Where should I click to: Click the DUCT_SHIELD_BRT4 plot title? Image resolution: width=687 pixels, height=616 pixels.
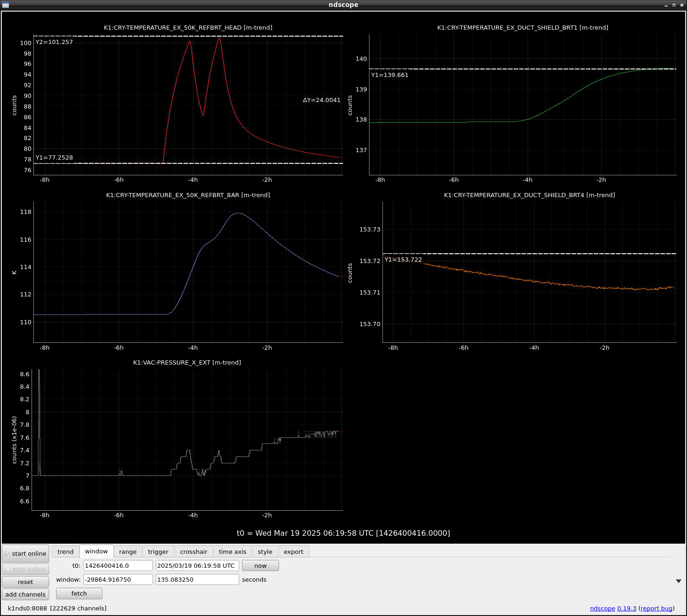pyautogui.click(x=529, y=195)
